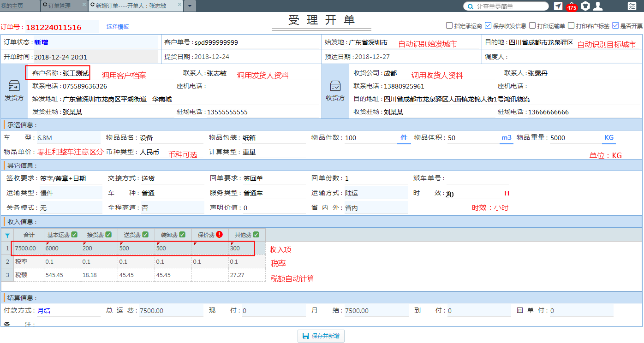Click the 选择模板 link

(118, 27)
